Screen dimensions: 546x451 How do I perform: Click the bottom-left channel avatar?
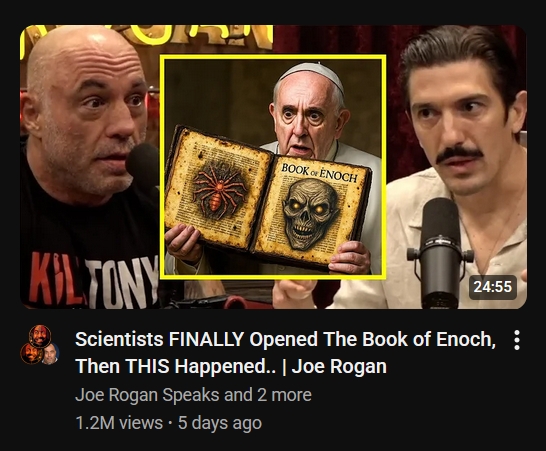31,353
